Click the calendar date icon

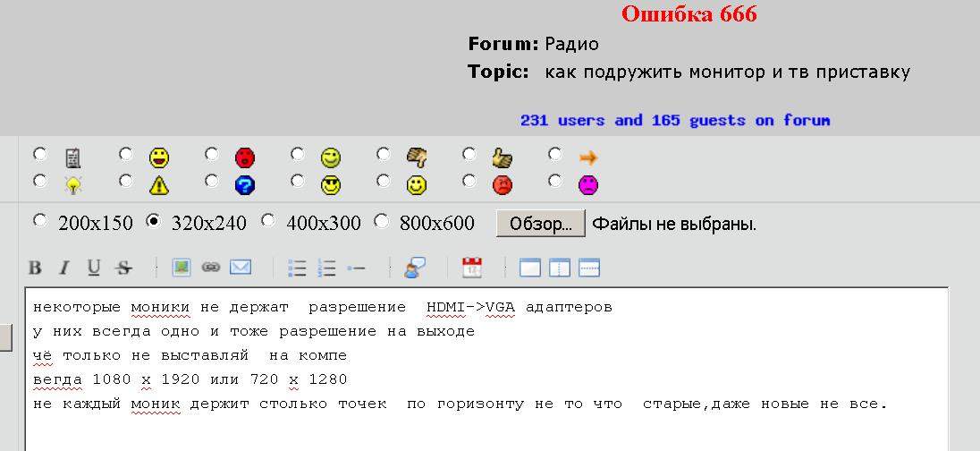click(x=472, y=268)
